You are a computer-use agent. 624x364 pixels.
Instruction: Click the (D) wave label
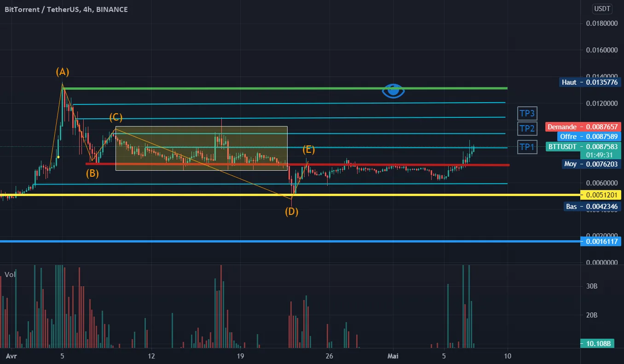click(x=291, y=212)
